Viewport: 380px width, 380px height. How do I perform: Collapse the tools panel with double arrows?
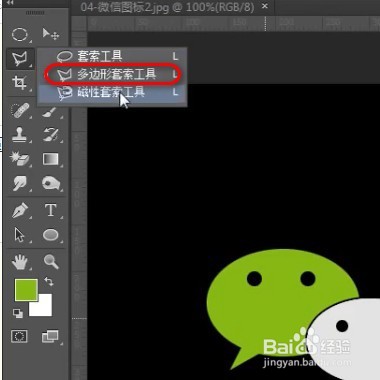[11, 3]
